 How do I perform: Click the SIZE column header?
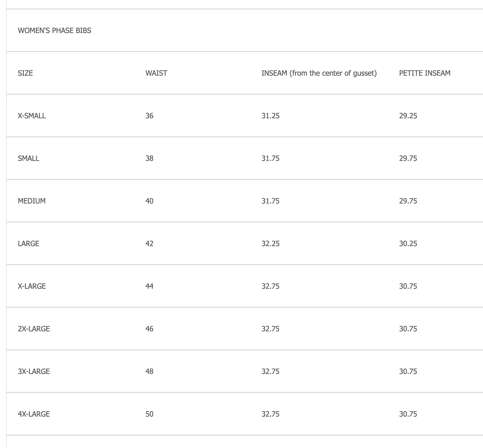pos(25,73)
